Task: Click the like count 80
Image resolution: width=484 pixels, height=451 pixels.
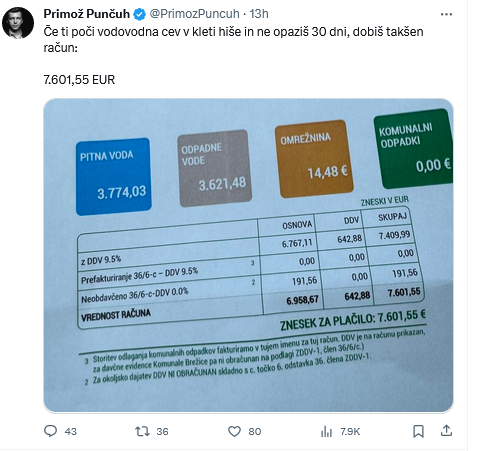Action: [255, 432]
